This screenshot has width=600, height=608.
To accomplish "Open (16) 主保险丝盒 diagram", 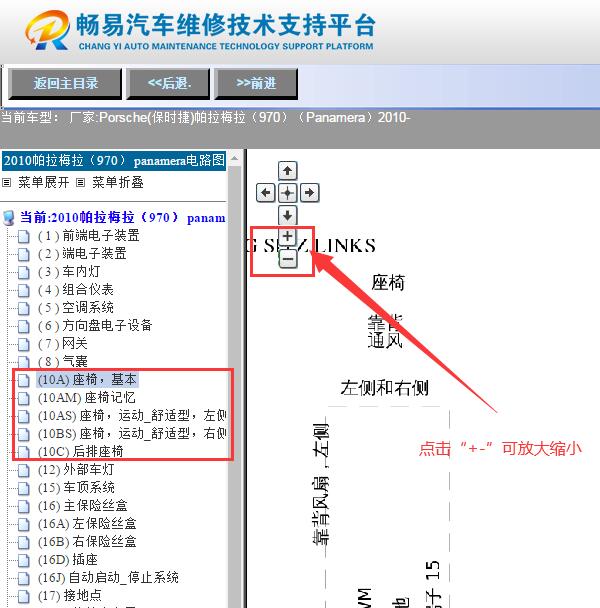I will tap(83, 506).
